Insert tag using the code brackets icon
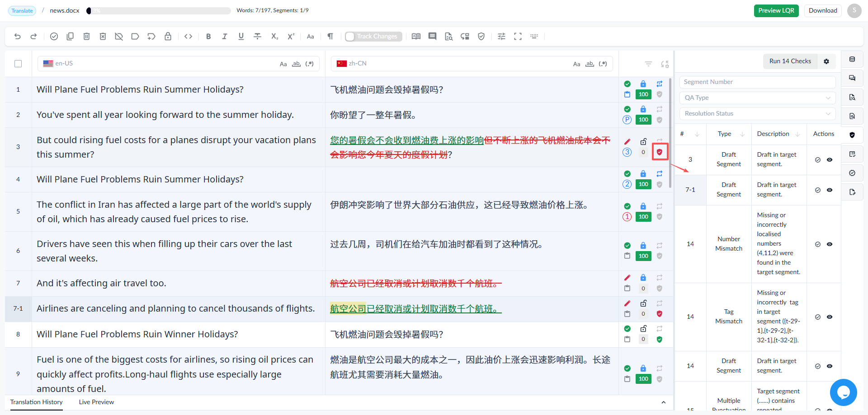The height and width of the screenshot is (415, 868). 189,37
